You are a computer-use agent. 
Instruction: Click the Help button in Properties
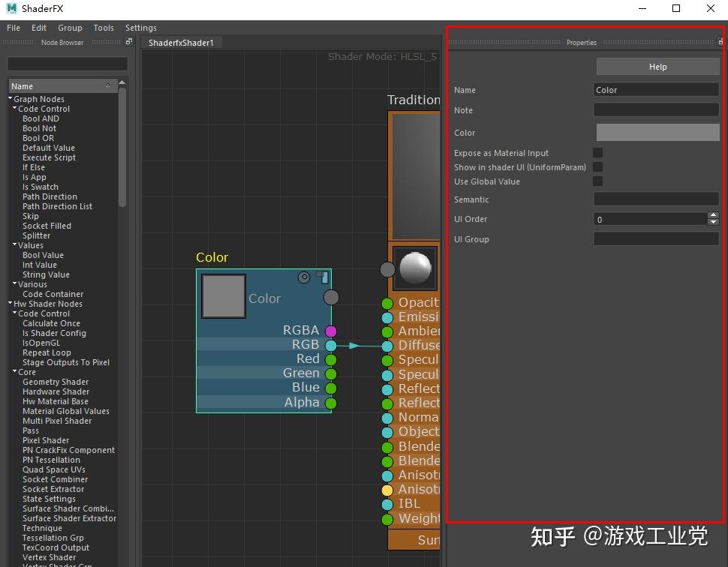point(657,66)
